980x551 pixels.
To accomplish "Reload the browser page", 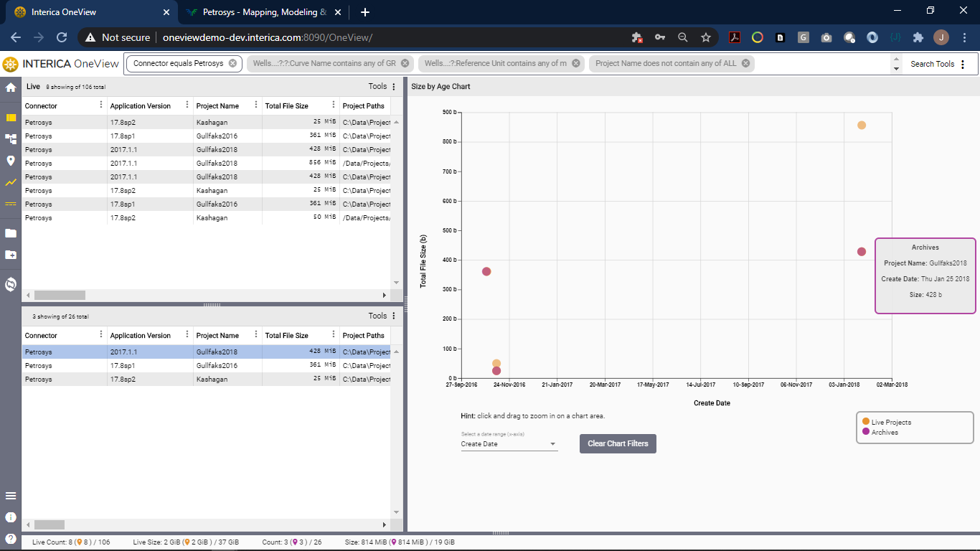I will 62,37.
